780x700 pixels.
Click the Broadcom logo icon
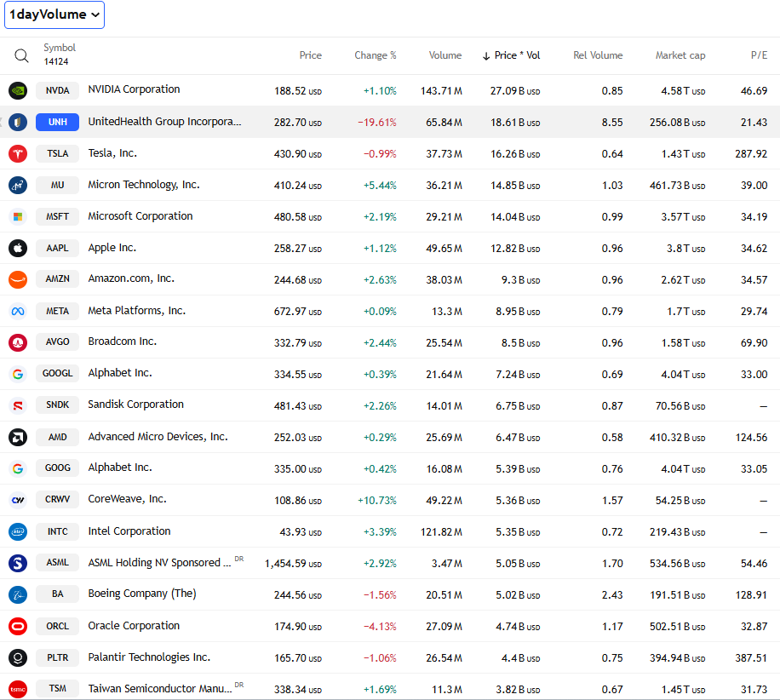[18, 342]
